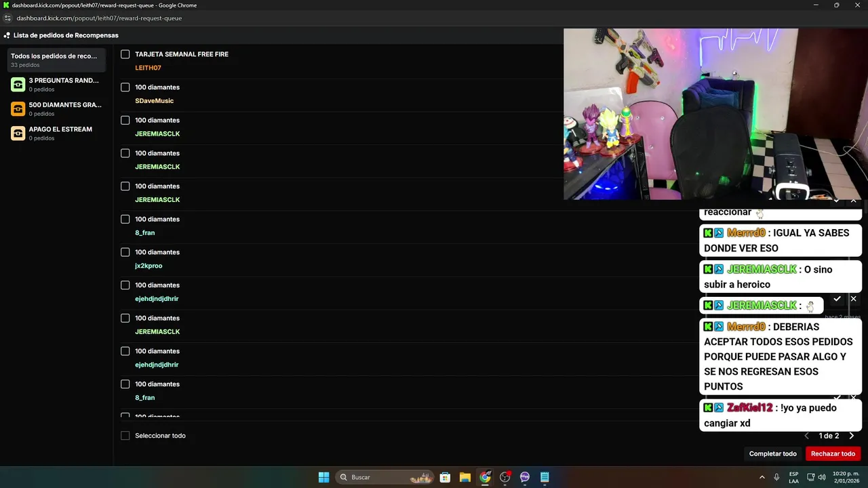Open the clock showing 10:20 p. m.
Screen dimensions: 868x488
(845, 477)
